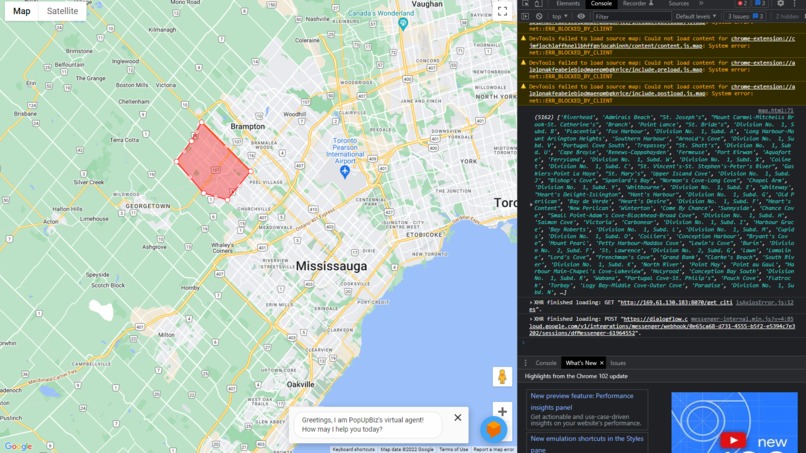Click the Oakville label on map

(300, 385)
